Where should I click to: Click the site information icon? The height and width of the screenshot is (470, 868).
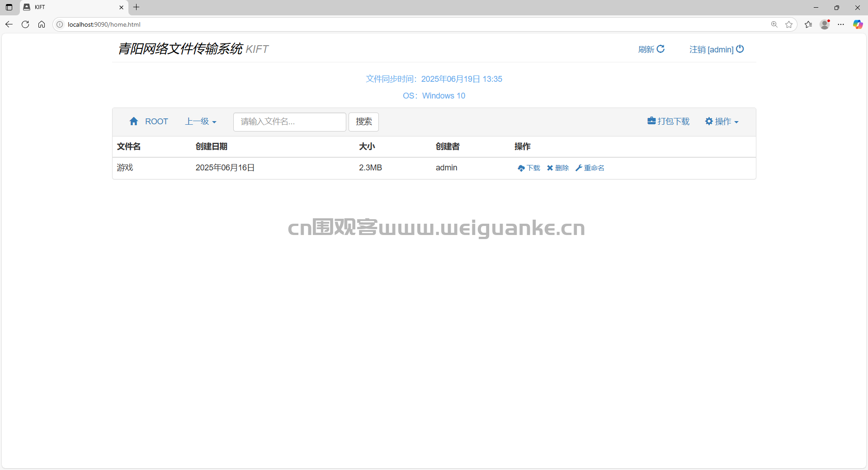pyautogui.click(x=60, y=24)
